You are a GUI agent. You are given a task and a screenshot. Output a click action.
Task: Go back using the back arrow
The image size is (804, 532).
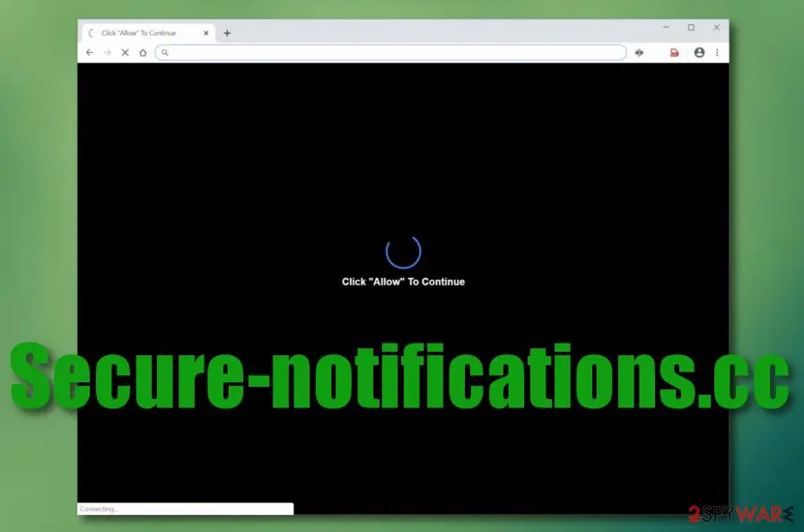90,52
